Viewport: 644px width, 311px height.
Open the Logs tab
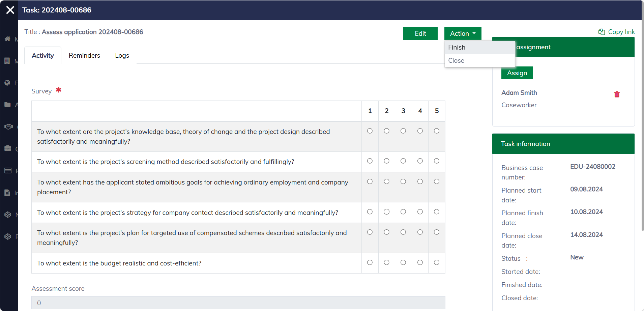coord(122,56)
